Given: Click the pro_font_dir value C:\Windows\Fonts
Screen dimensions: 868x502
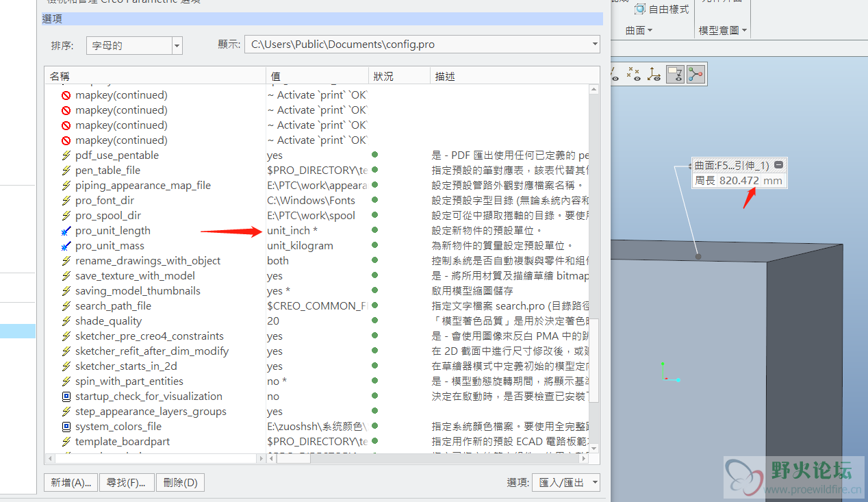Looking at the screenshot, I should pyautogui.click(x=311, y=201).
